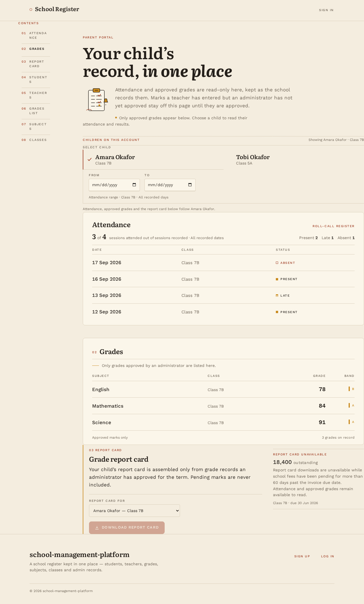Click the English band B marker
Viewport: 364px width, 604px height.
351,389
